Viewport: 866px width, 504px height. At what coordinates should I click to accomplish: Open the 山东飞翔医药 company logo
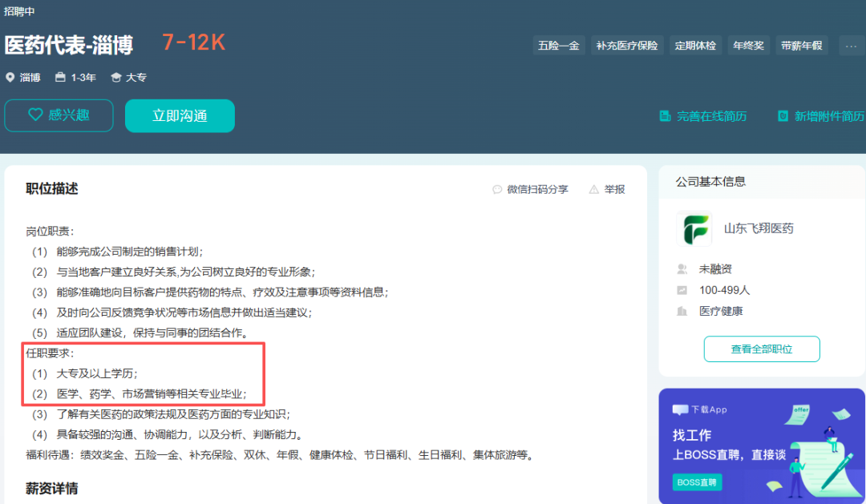click(694, 228)
